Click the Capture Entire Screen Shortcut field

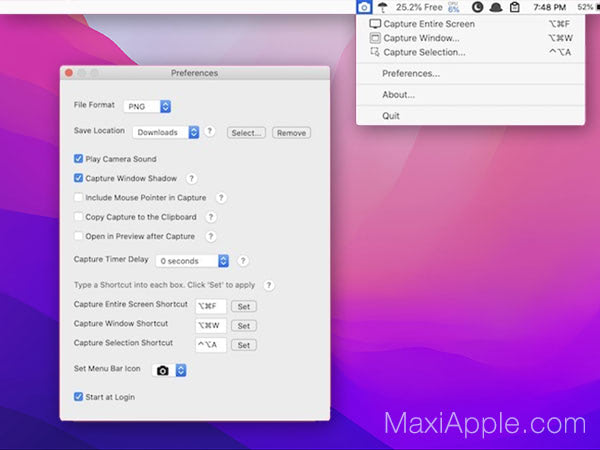click(211, 306)
